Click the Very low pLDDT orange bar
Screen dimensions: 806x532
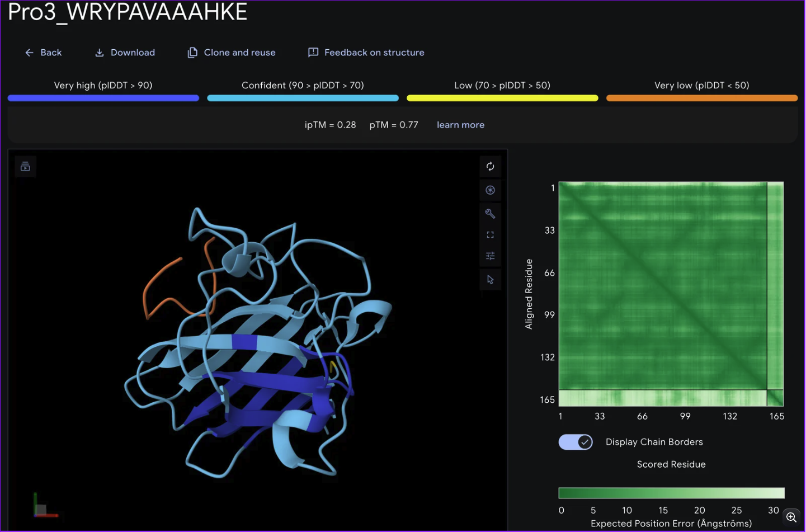pos(702,98)
